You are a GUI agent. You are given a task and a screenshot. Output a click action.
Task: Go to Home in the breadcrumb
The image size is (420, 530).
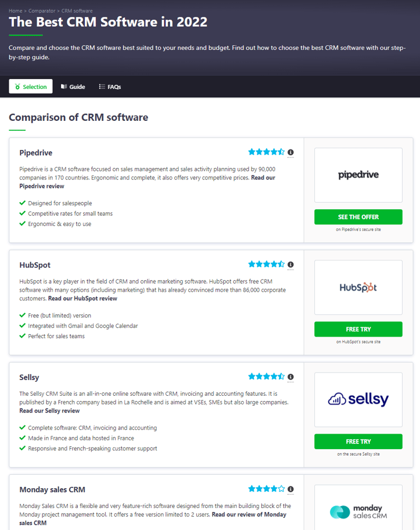point(16,11)
